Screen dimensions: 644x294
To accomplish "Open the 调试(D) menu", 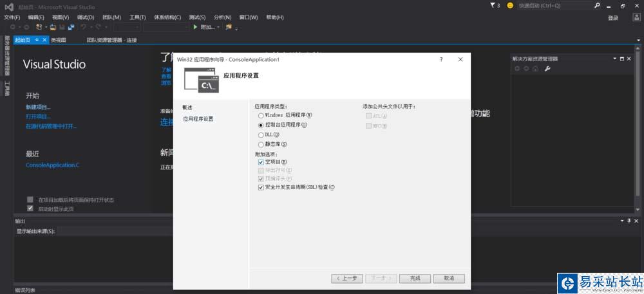I will click(x=86, y=17).
